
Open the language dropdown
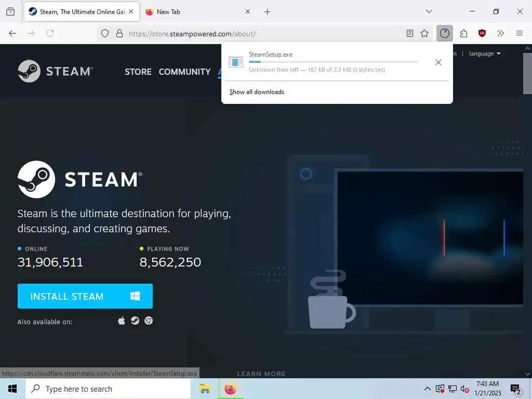click(485, 54)
